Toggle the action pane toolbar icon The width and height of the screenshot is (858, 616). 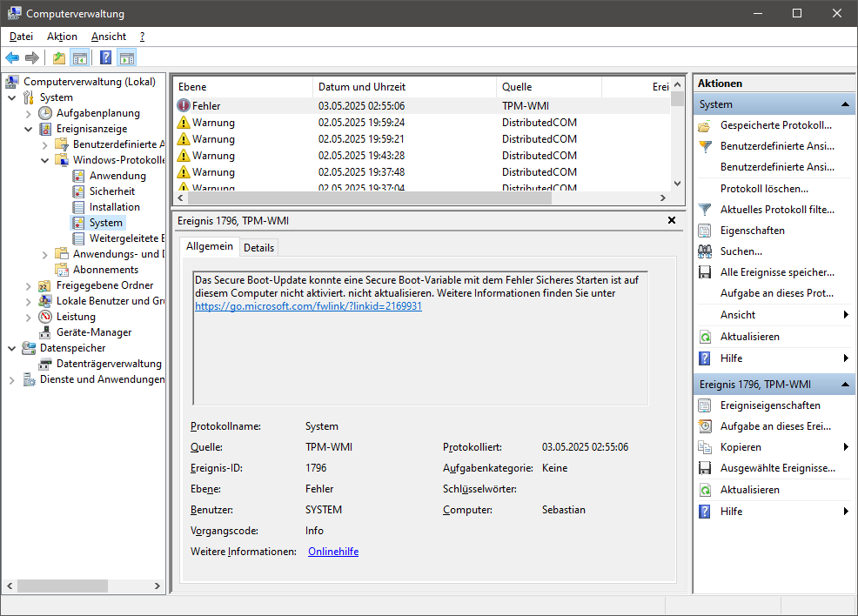tap(127, 57)
